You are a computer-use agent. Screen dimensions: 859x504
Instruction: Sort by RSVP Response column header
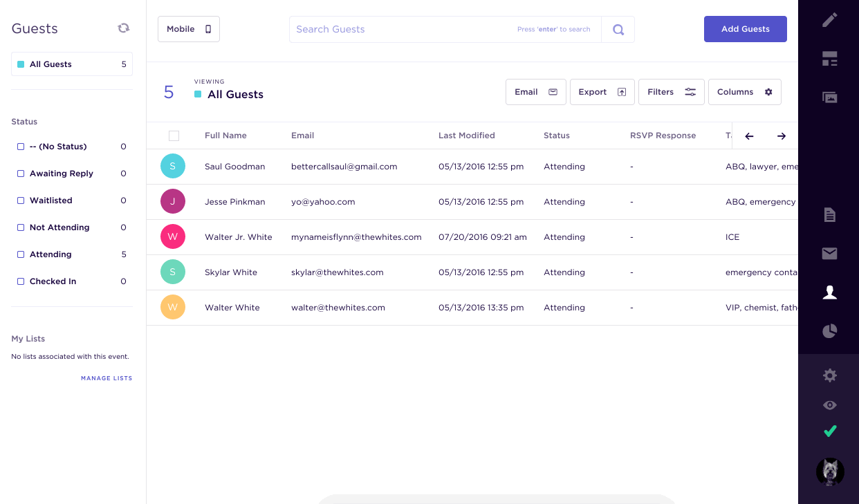(663, 136)
